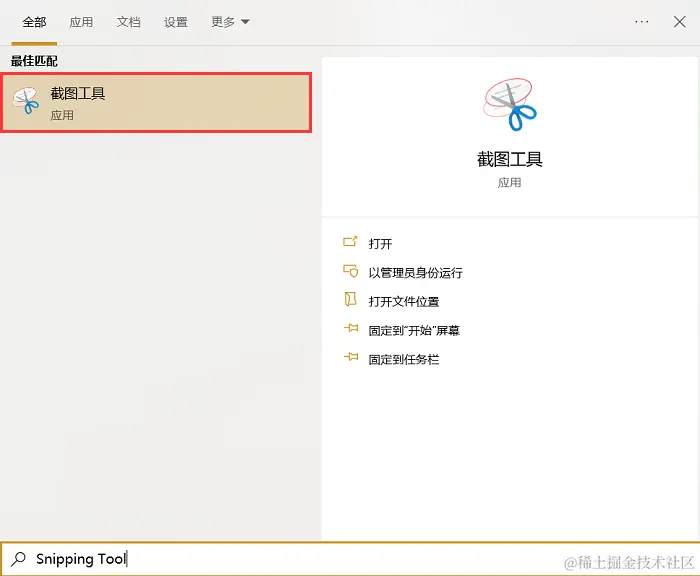This screenshot has width=700, height=576.
Task: Switch to the 文档 tab
Action: coord(129,22)
